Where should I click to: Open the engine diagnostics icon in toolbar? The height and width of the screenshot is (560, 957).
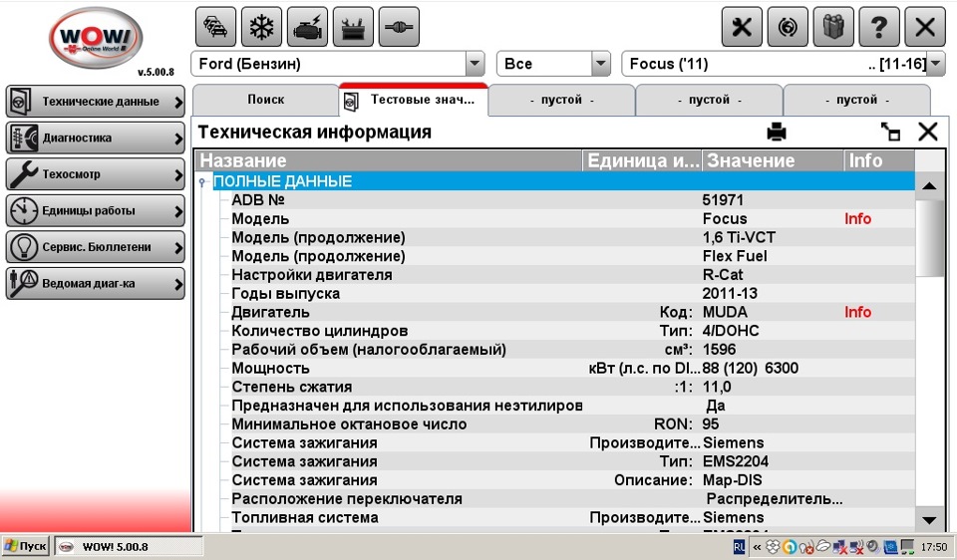pos(307,27)
